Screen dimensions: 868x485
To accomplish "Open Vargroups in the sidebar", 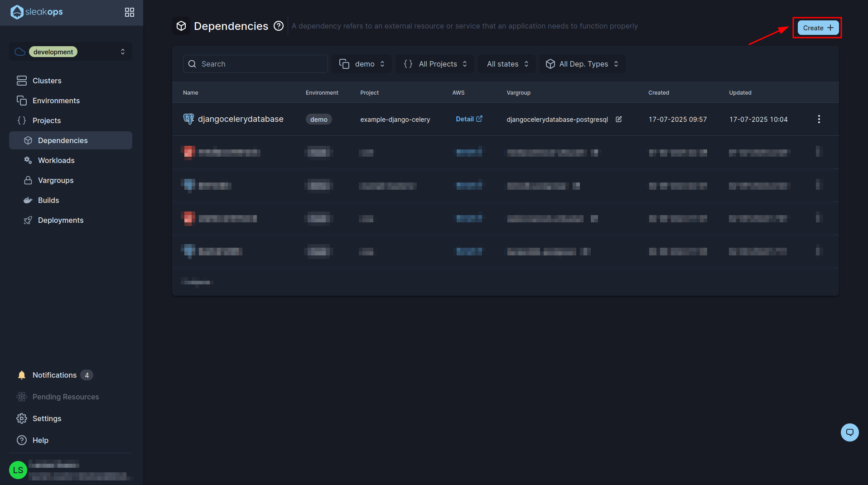I will click(x=71, y=180).
